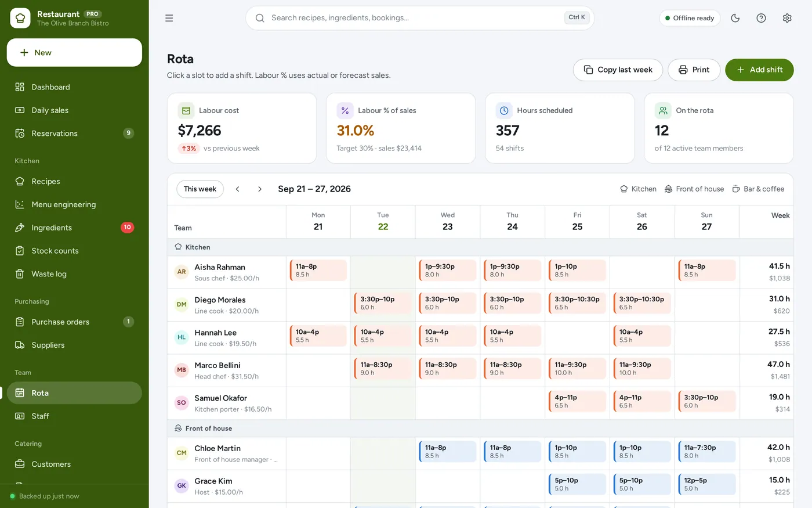Click the New button
This screenshot has width=812, height=508.
(x=74, y=53)
